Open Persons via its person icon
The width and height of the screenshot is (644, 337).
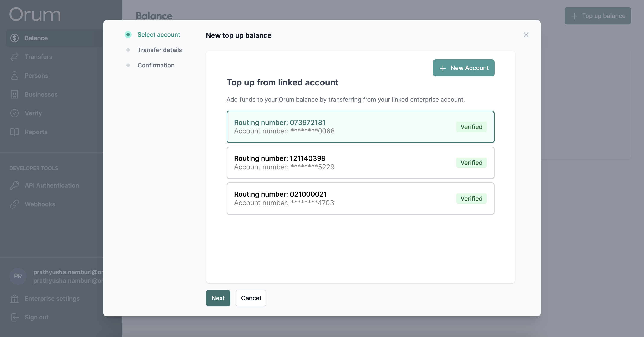[15, 76]
